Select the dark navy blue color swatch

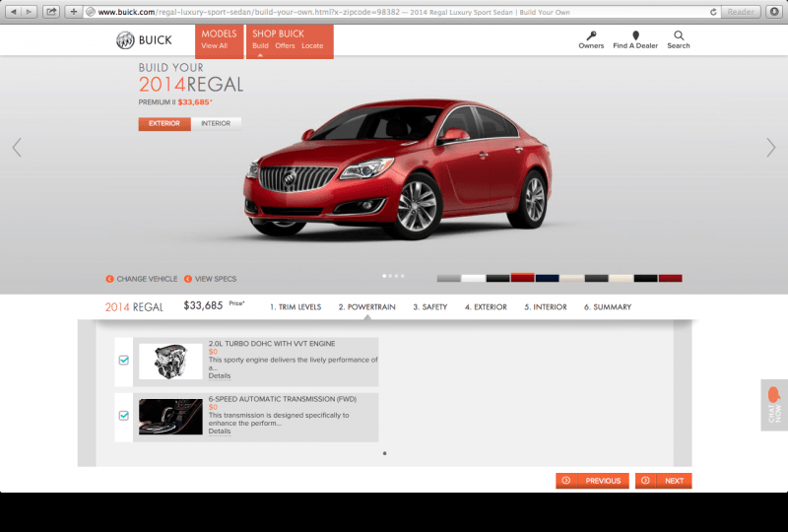548,278
